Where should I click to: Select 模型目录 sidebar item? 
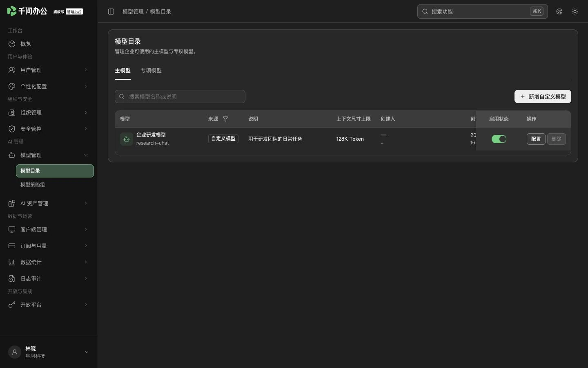(x=55, y=171)
